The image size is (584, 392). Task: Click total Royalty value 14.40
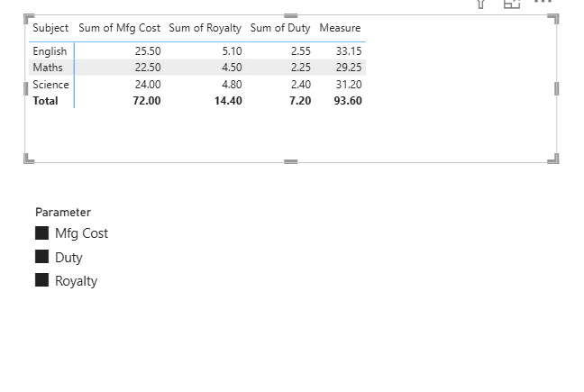pos(228,101)
